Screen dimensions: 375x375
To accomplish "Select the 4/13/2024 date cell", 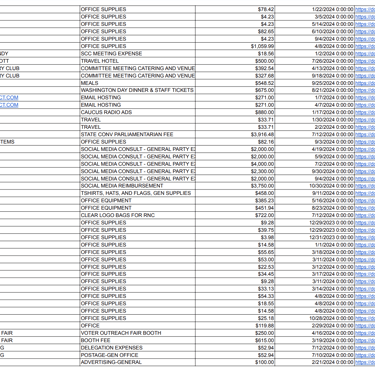I will tap(315, 68).
